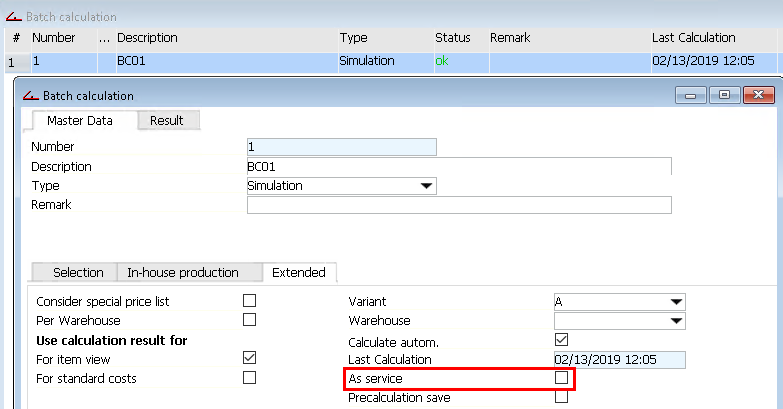Click into the Remark input field
The image size is (783, 409).
tap(459, 205)
